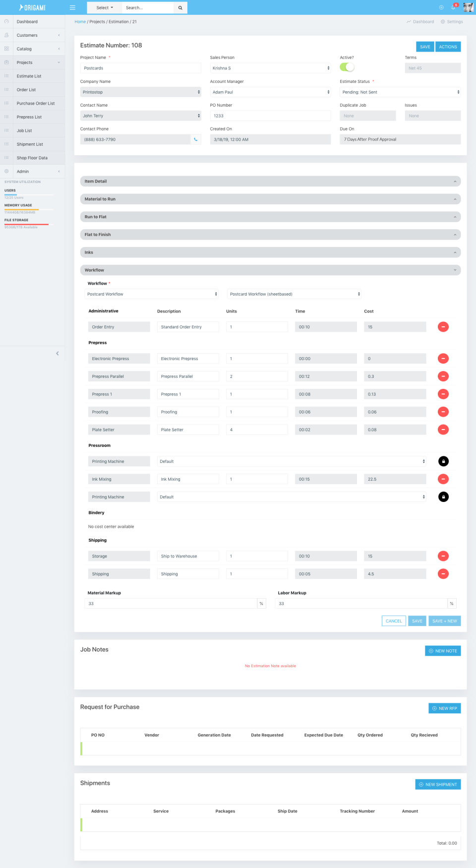Remove the Order Entry workflow row
The image size is (476, 868).
pos(443,327)
